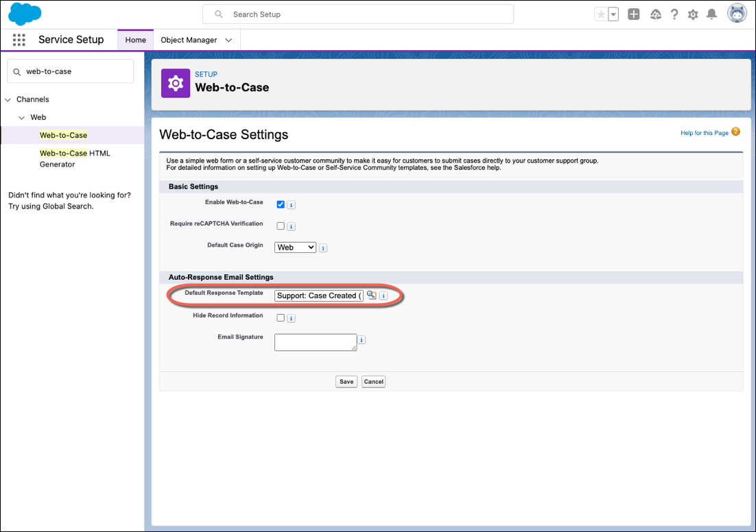Click the Email Signature text area

(x=316, y=342)
